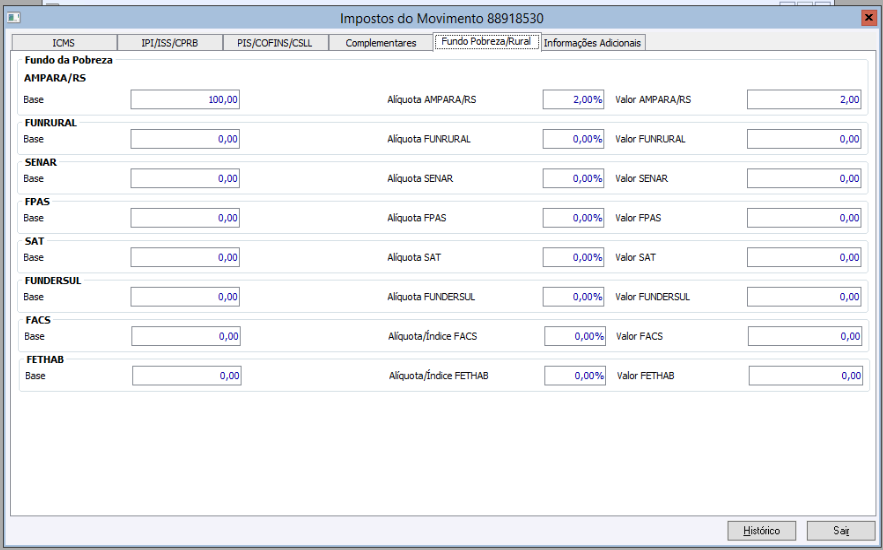883x550 pixels.
Task: Click the Alíquota AMPARA/RS field
Action: 573,100
